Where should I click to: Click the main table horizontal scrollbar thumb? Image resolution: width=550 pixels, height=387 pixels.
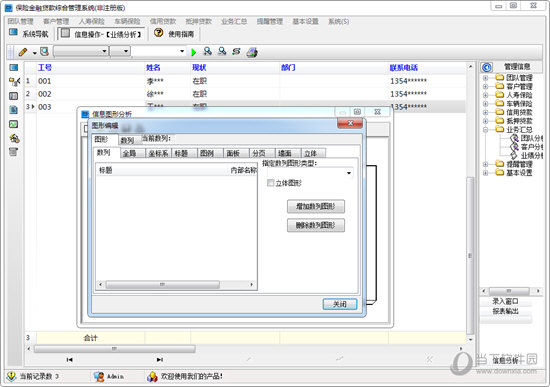point(114,348)
